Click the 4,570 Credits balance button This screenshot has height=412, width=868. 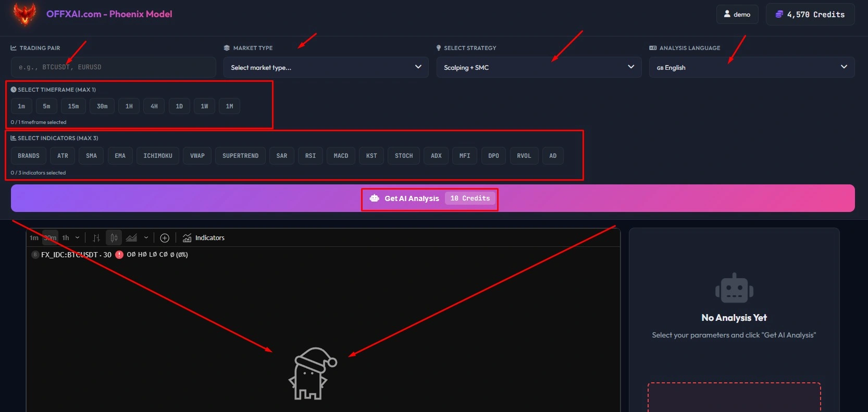[x=810, y=15]
